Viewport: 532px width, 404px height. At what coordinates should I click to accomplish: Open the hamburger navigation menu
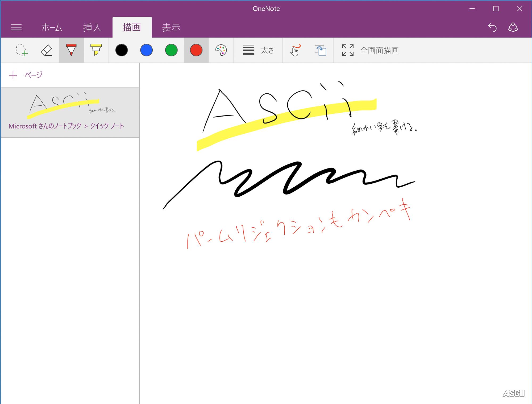pyautogui.click(x=16, y=27)
